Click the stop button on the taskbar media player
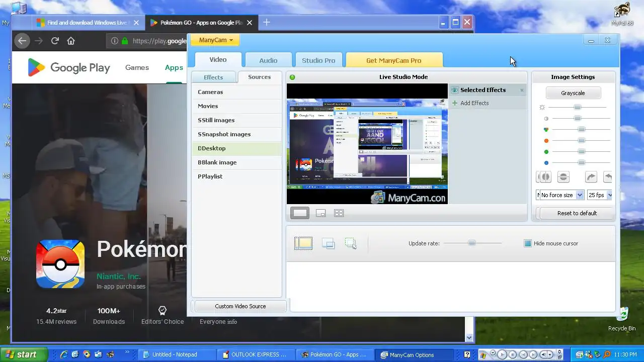This screenshot has height=362, width=644. click(x=512, y=354)
